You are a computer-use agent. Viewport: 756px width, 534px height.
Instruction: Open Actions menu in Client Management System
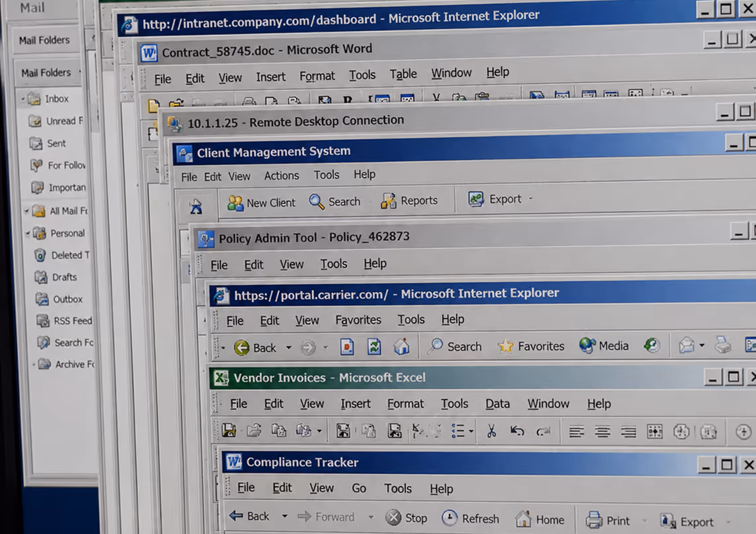[282, 176]
